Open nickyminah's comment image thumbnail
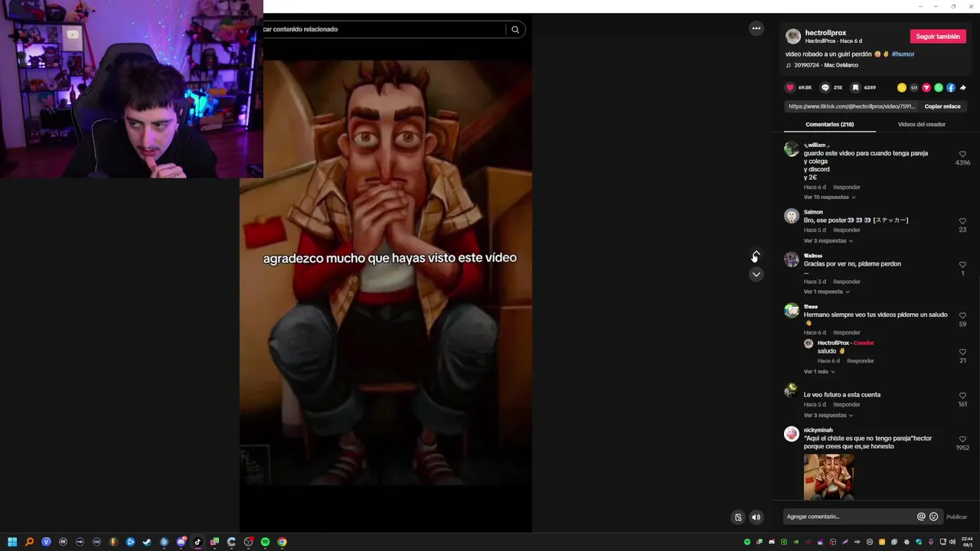Image resolution: width=980 pixels, height=551 pixels. [x=828, y=476]
